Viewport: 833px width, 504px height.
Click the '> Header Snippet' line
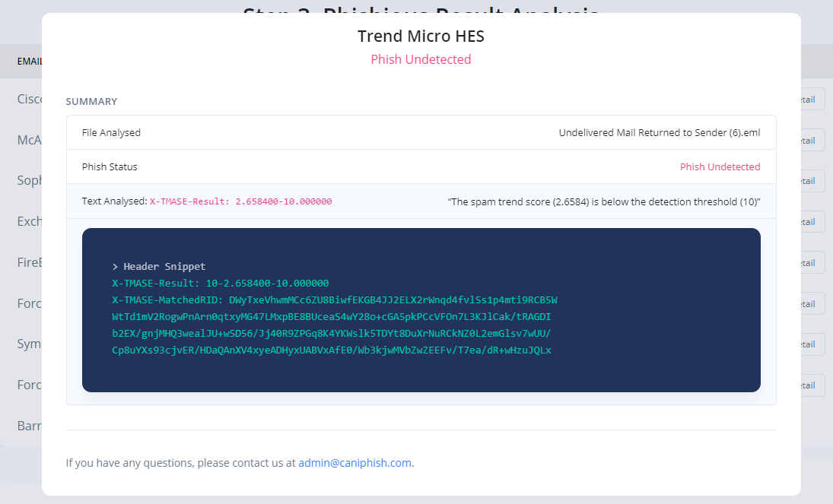(159, 267)
